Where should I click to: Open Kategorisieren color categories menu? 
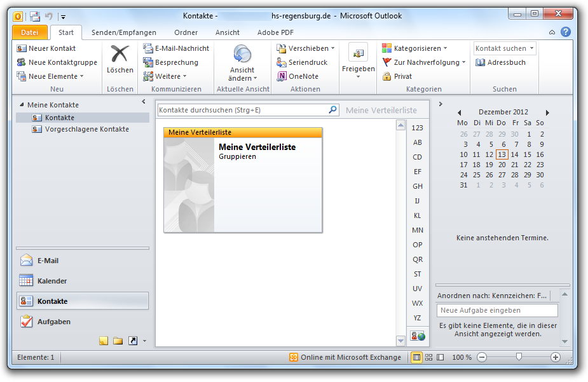[414, 48]
